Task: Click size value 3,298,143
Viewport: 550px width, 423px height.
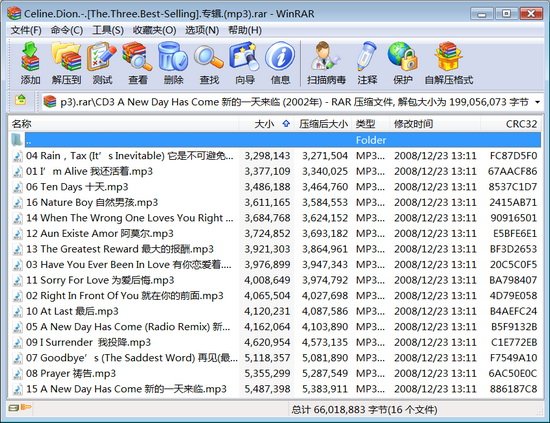Action: point(267,156)
